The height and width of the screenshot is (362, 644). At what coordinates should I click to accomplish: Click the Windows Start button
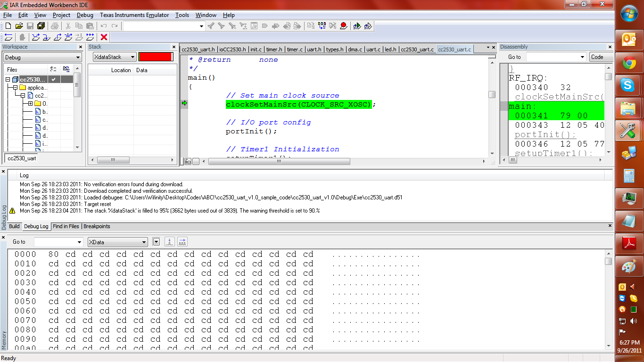(x=629, y=13)
